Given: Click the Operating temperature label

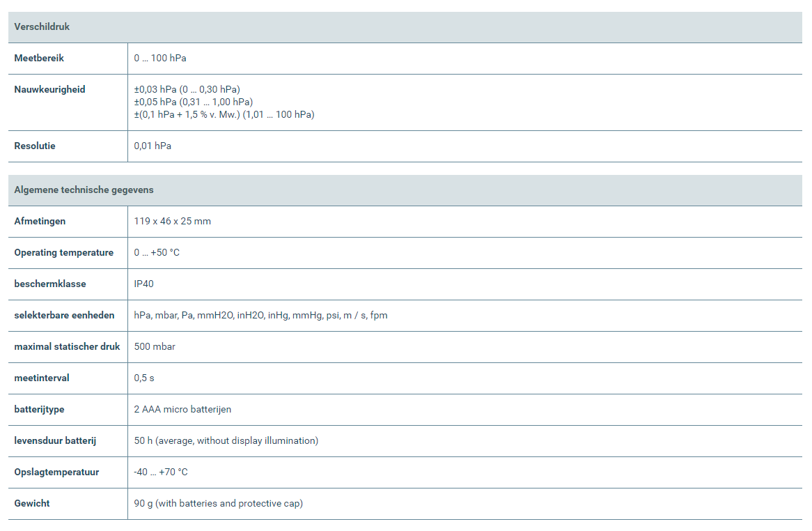Looking at the screenshot, I should (x=63, y=253).
